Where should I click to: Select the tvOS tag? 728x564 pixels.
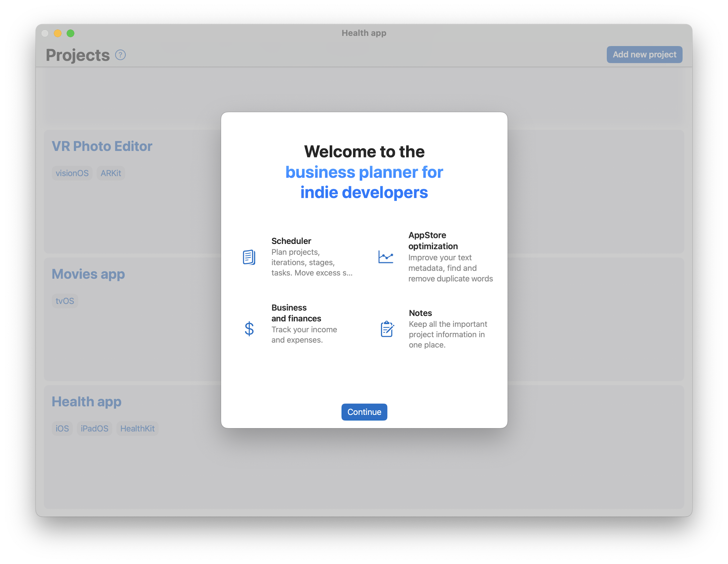(x=65, y=301)
